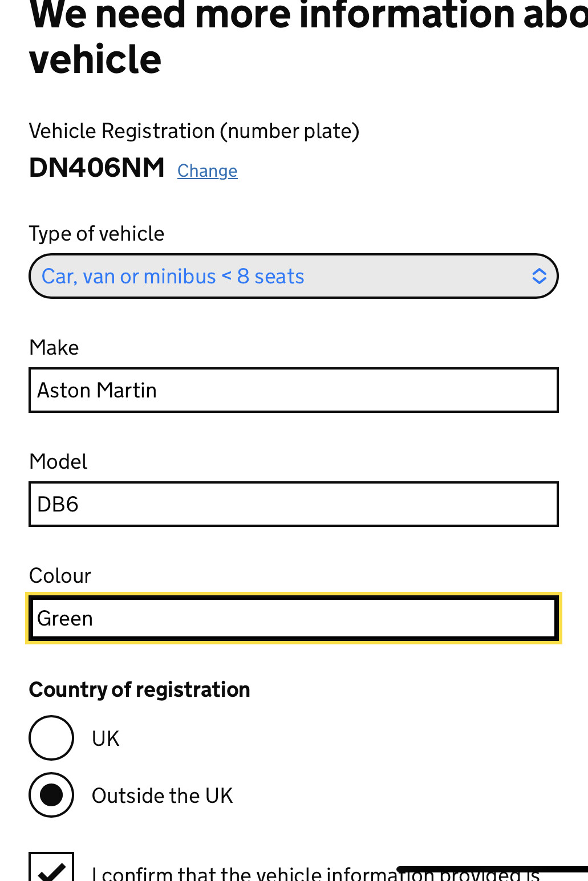Focus the Make field containing Aston Martin
Viewport: 588px width, 881px height.
[x=293, y=391]
